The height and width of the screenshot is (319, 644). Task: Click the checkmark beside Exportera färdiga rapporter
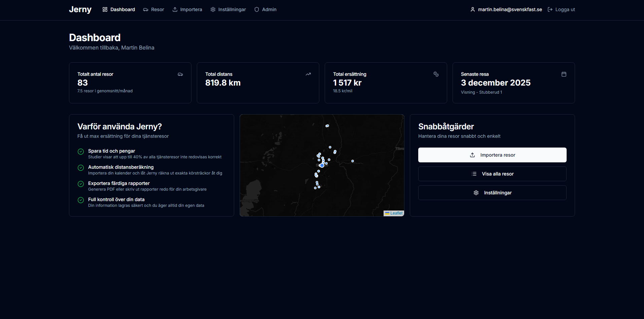coord(81,184)
